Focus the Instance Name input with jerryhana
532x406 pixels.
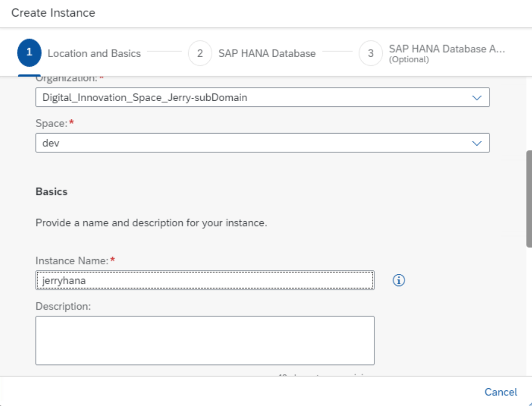coord(205,280)
